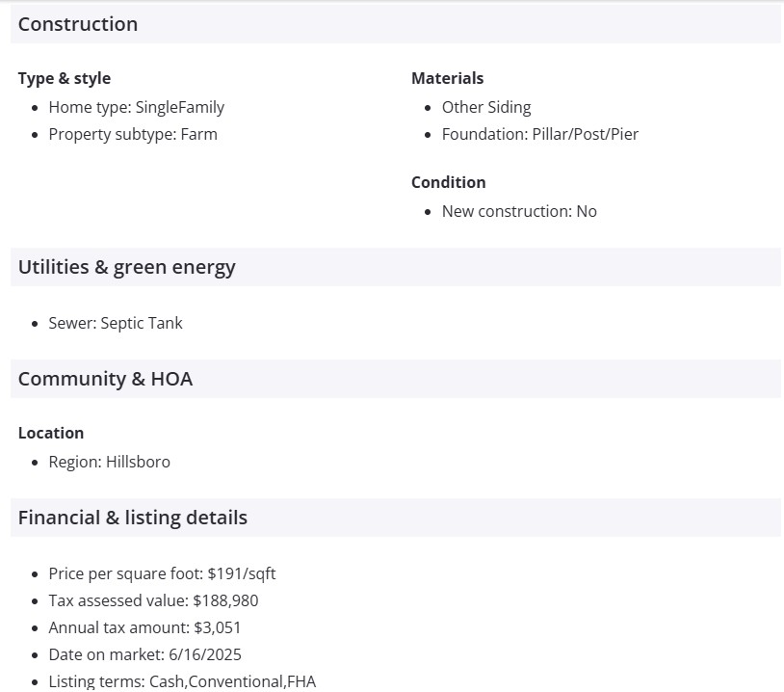Click the Foundation: Pillar/Post/Pier entry

539,134
